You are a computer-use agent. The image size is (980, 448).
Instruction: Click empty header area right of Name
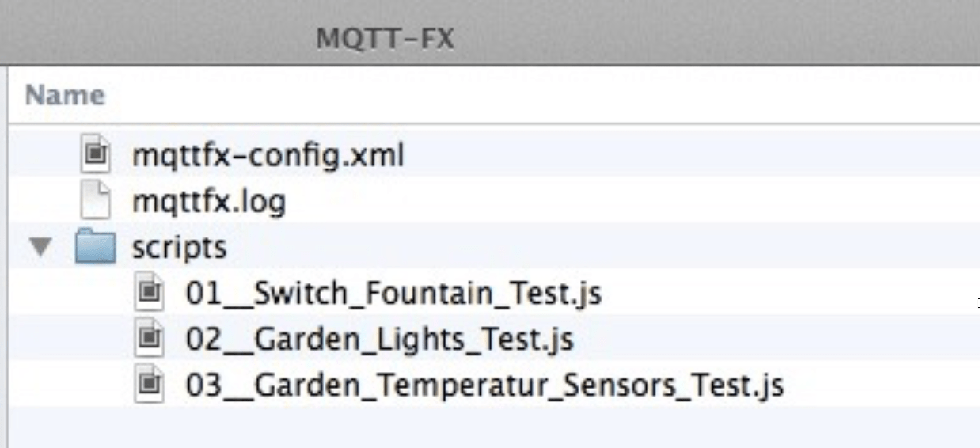[x=554, y=96]
